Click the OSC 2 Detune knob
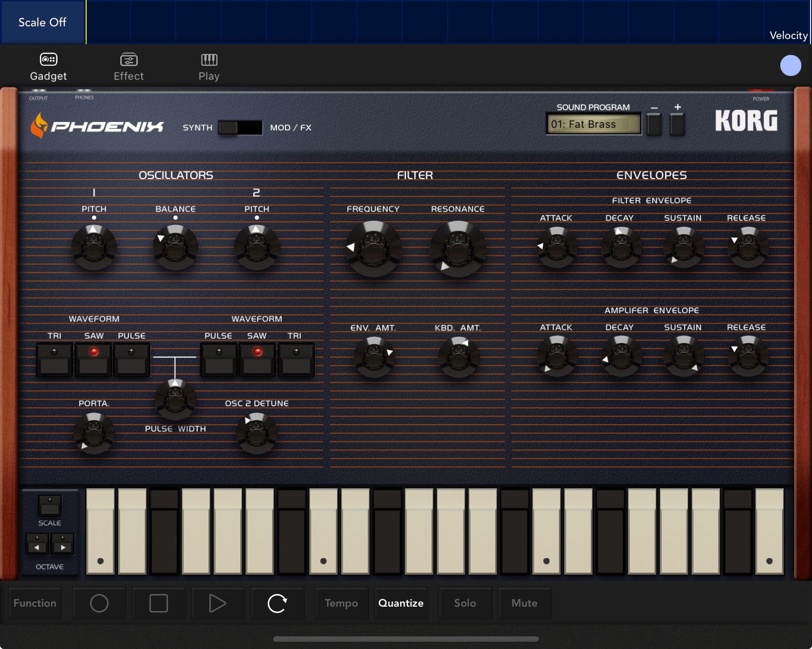This screenshot has width=812, height=649. [257, 433]
